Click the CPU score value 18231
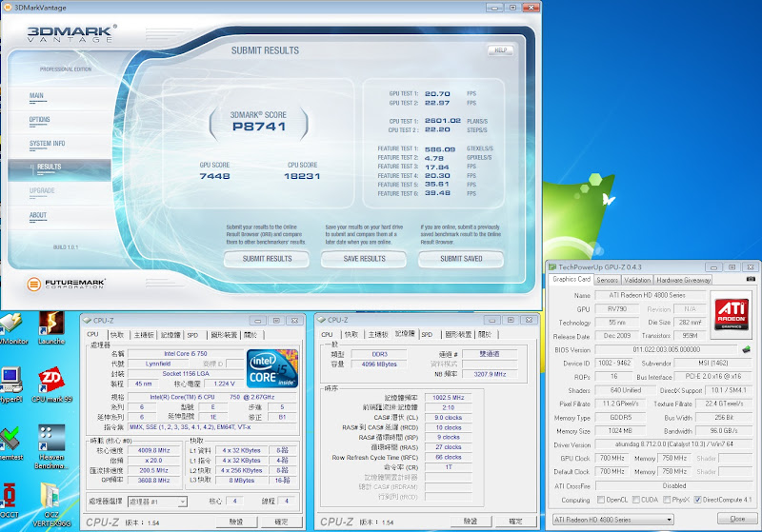 tap(302, 176)
